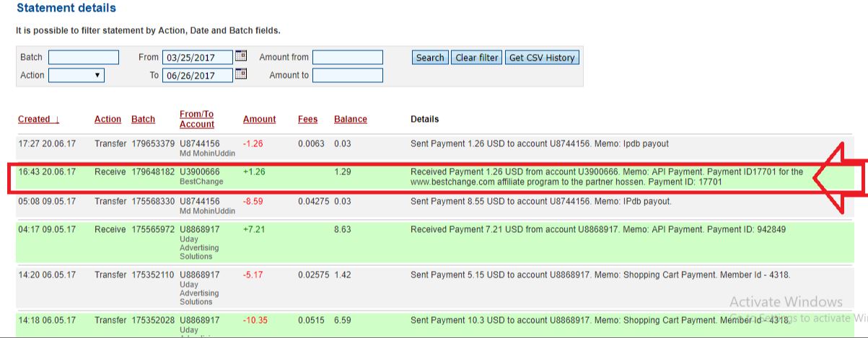The image size is (868, 338).
Task: Click the amount +1.26
Action: (x=255, y=172)
